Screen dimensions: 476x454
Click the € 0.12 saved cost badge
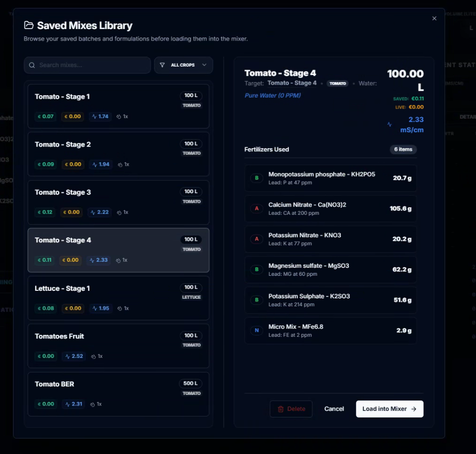pos(44,212)
